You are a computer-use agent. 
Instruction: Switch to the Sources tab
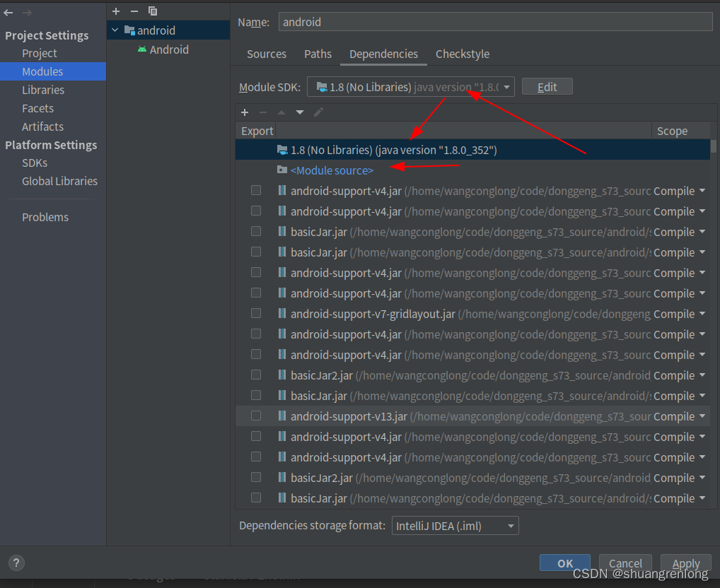(266, 54)
